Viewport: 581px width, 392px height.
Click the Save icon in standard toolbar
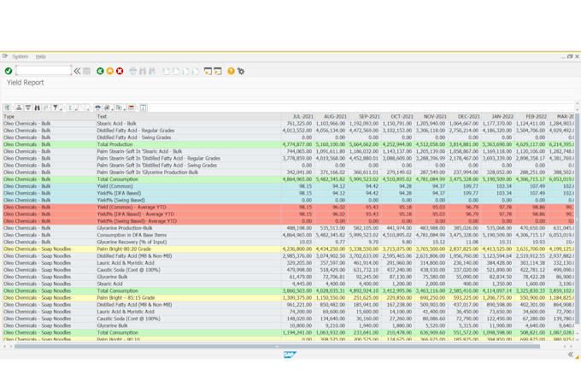86,71
